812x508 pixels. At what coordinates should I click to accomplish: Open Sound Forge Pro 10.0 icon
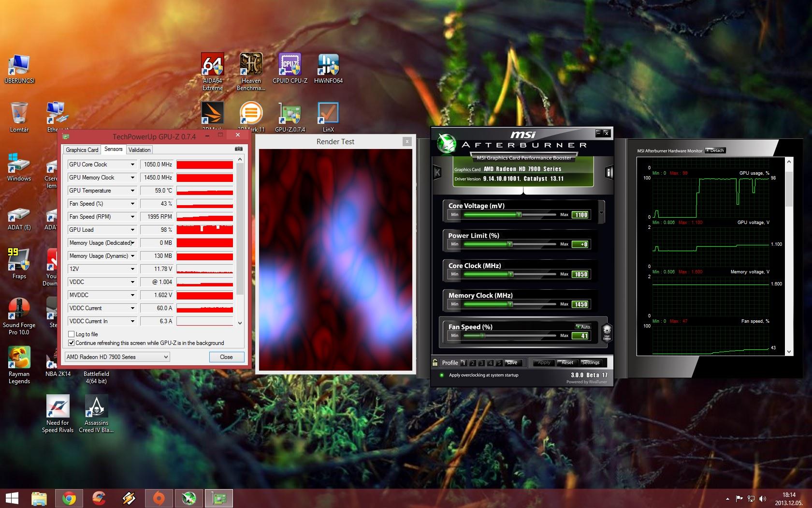click(19, 316)
